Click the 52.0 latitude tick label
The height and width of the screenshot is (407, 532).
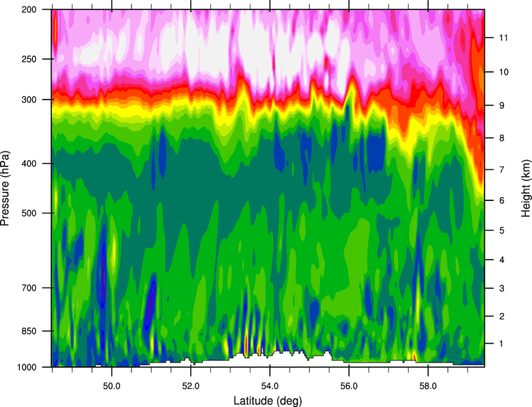coord(191,386)
